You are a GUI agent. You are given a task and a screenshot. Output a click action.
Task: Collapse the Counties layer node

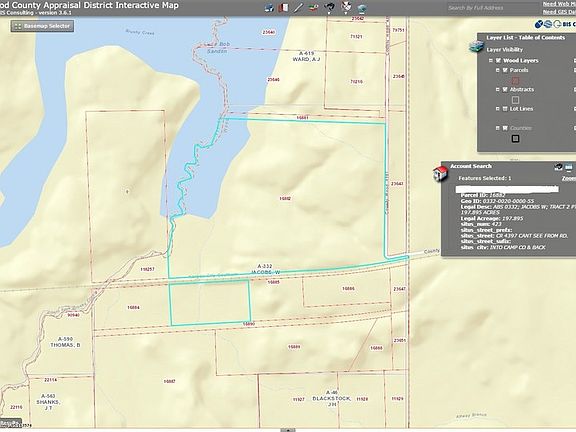[498, 128]
